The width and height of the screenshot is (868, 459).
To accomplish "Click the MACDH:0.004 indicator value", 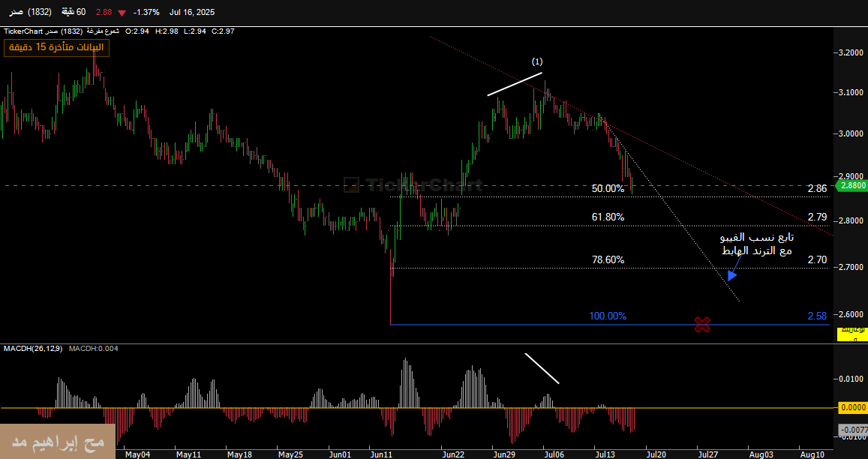I will click(93, 348).
